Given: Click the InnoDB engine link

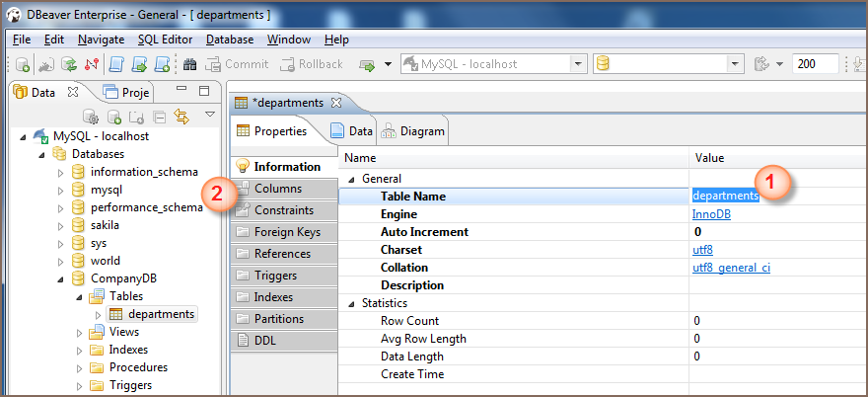Looking at the screenshot, I should pyautogui.click(x=711, y=214).
